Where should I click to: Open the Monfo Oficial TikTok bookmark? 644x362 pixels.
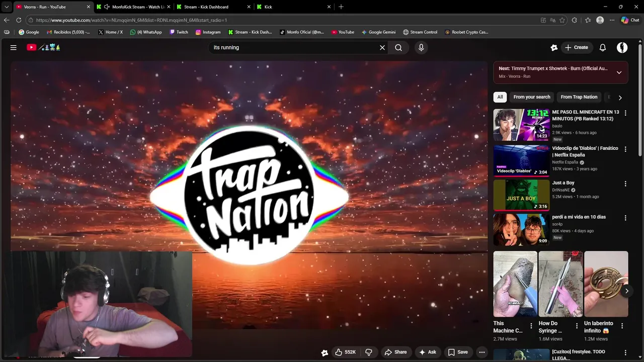[x=302, y=32]
